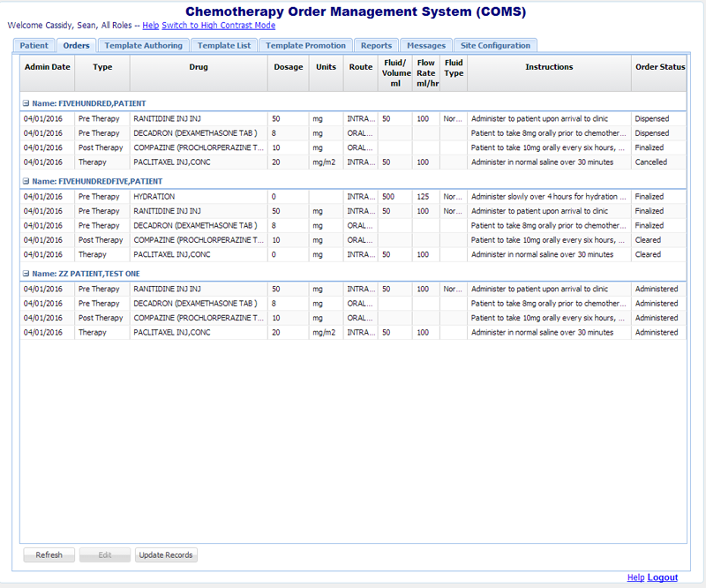Switch to High Contrast Mode

(x=218, y=26)
